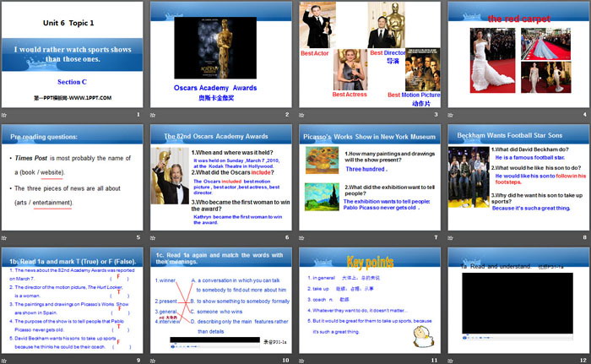Click the slide number 5 label

(138, 237)
